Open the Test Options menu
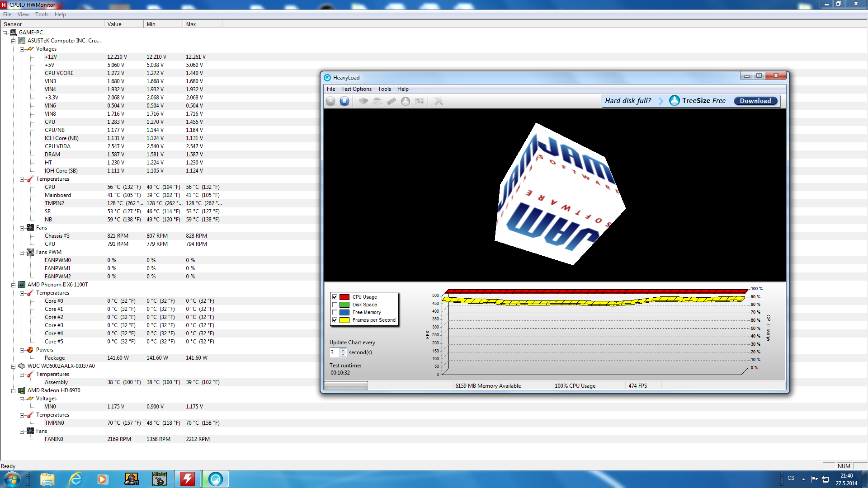 (x=356, y=89)
